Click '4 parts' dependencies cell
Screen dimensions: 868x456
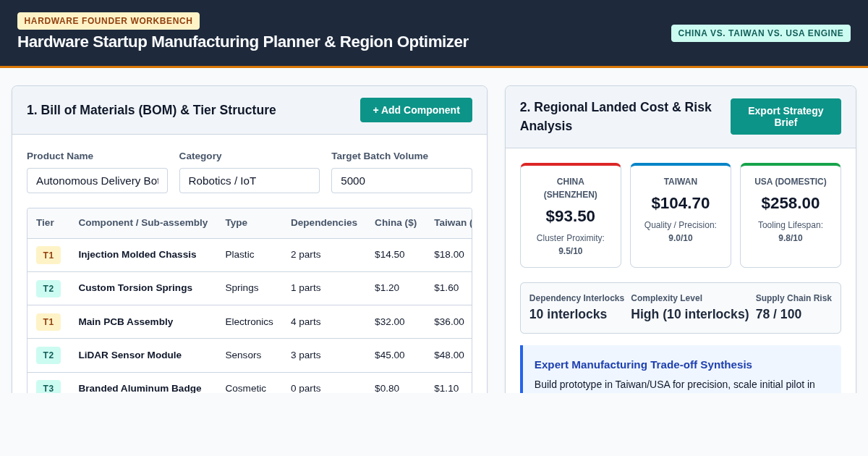[x=306, y=322]
